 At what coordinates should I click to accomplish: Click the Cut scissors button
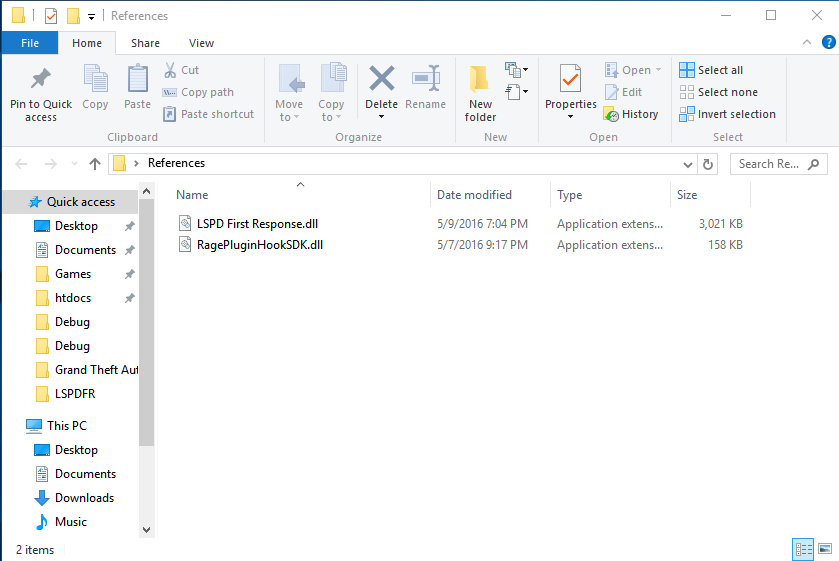[181, 70]
